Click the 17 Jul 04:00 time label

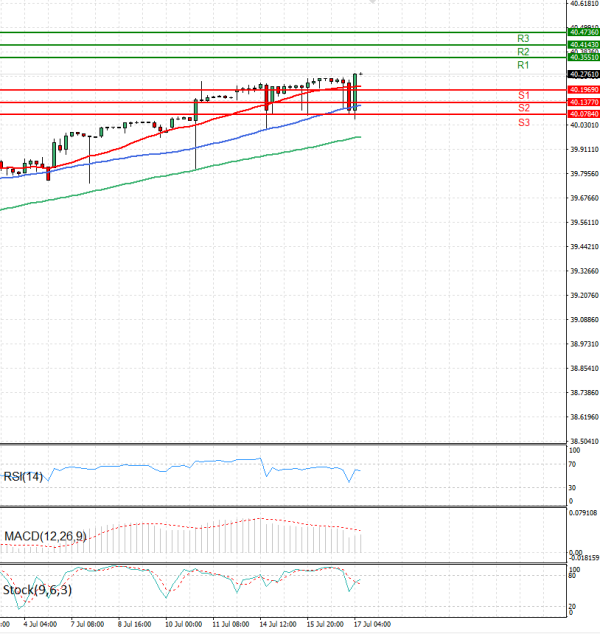pyautogui.click(x=372, y=624)
